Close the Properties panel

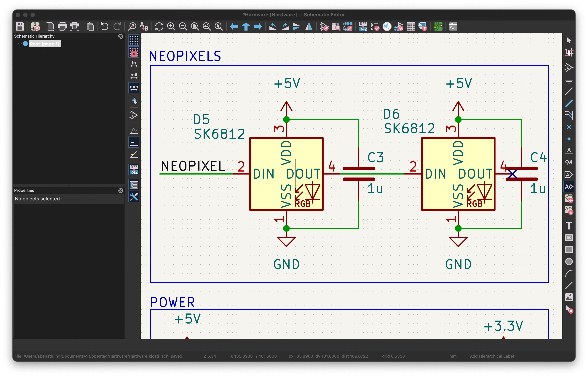coord(121,191)
